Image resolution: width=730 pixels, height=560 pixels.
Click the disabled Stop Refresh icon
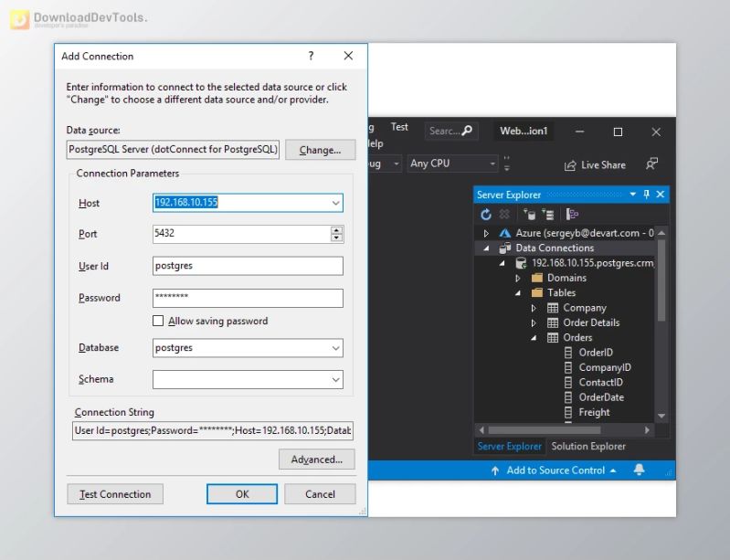pyautogui.click(x=504, y=214)
